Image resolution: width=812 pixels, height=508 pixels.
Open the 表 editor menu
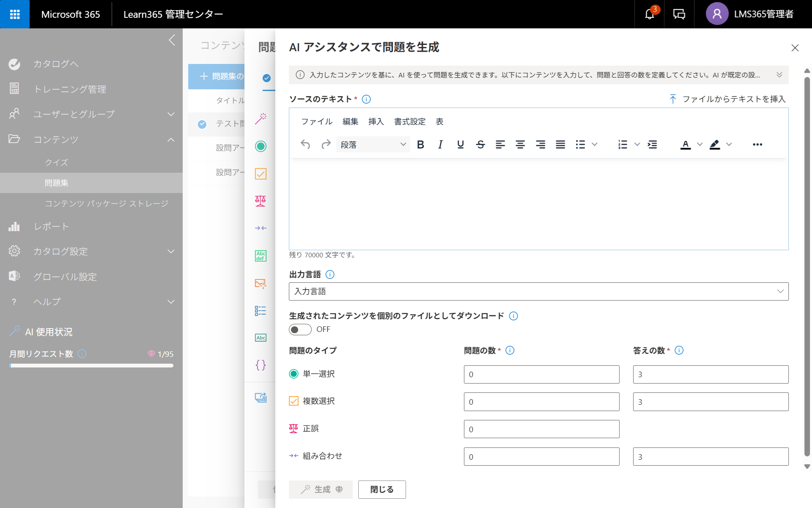click(440, 121)
